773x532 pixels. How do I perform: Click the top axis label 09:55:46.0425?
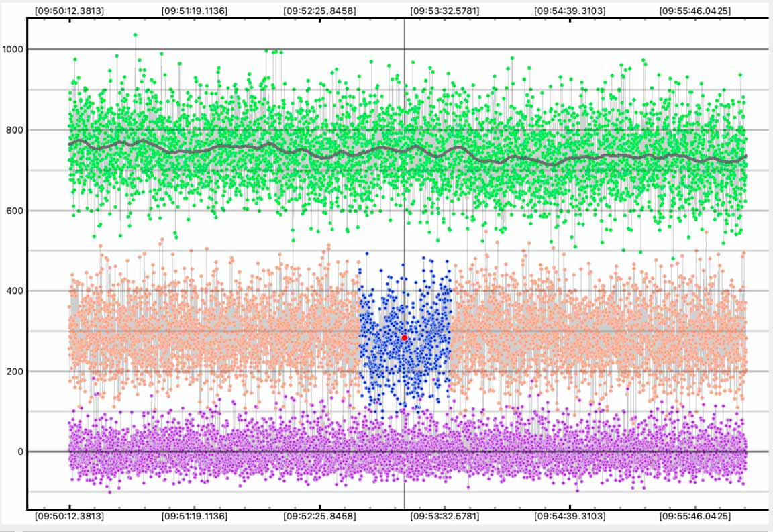pos(695,11)
